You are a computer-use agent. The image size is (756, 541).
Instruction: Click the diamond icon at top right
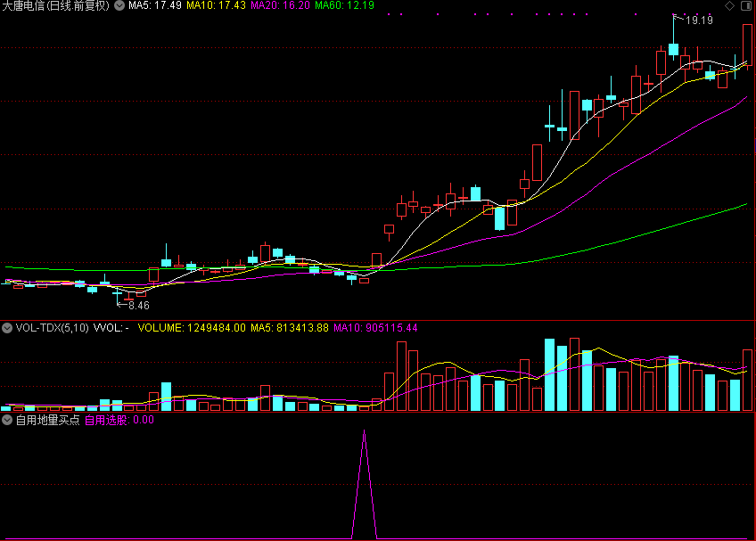tap(730, 6)
